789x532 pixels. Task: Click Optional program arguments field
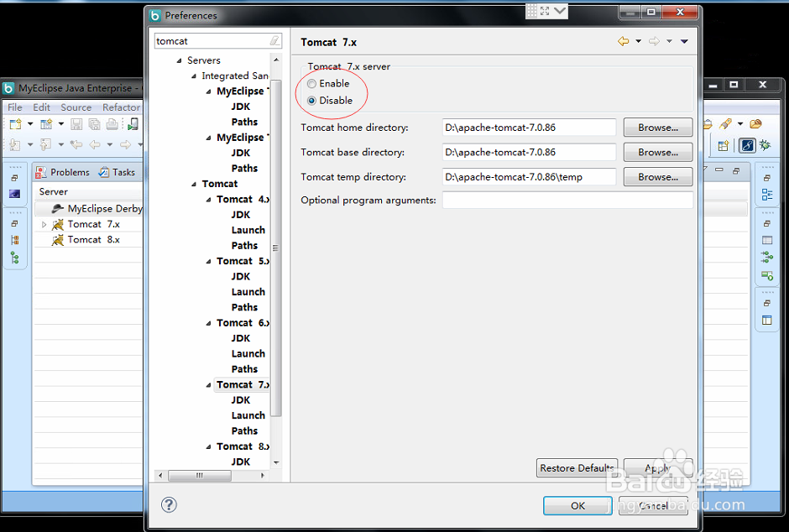pos(567,200)
